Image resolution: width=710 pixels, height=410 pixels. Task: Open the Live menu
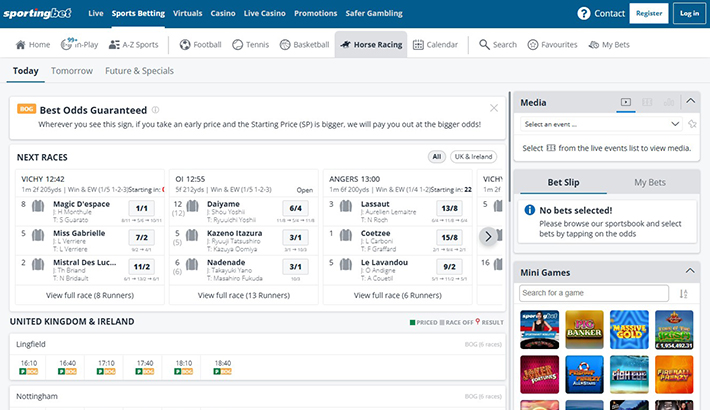coord(96,14)
